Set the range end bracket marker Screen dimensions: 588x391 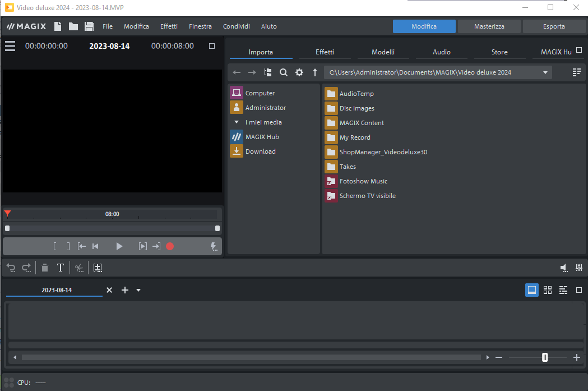[68, 246]
